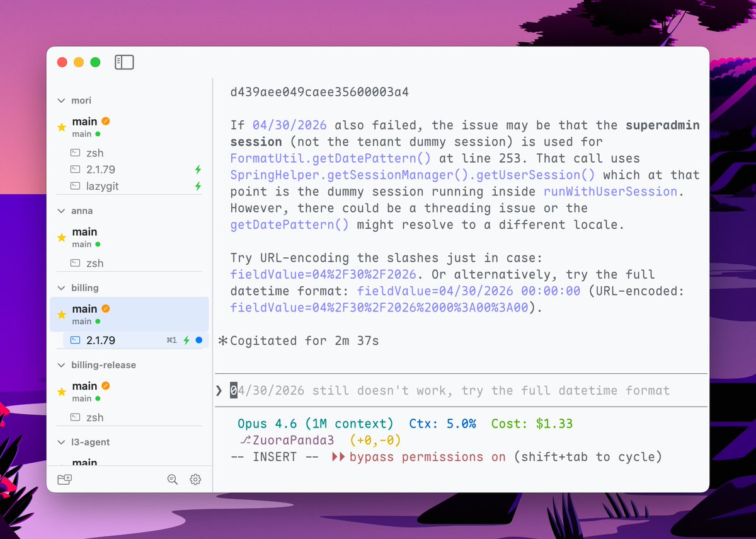Click terminal icon of mori zsh
The height and width of the screenshot is (539, 756).
pyautogui.click(x=75, y=153)
